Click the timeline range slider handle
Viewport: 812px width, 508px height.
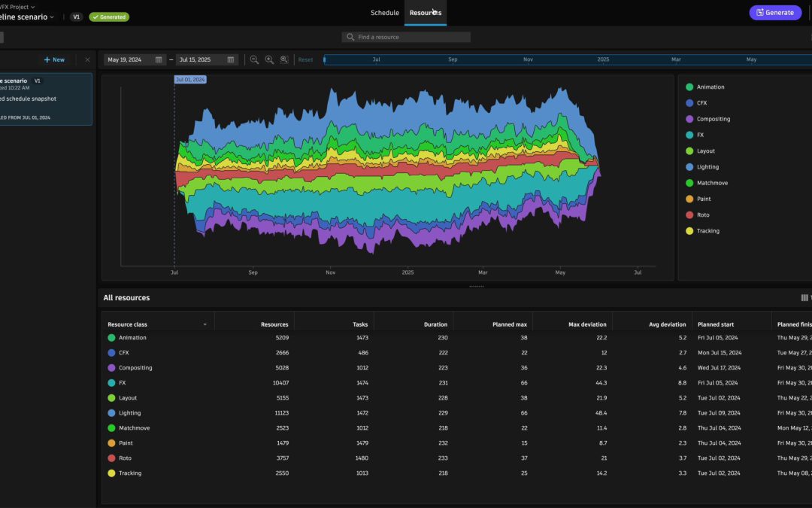(325, 59)
